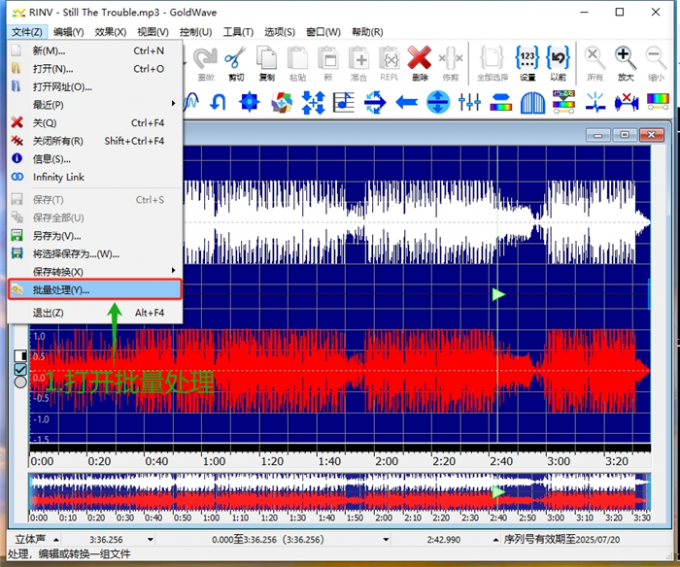This screenshot has height=567, width=680.
Task: Open the Options (选项) menu
Action: 280,32
